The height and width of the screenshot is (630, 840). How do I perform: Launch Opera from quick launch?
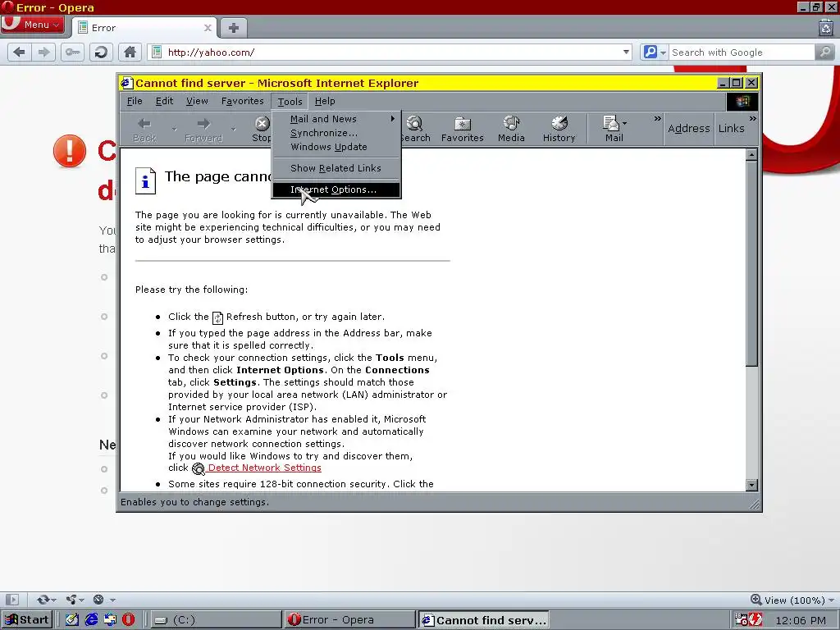[129, 620]
